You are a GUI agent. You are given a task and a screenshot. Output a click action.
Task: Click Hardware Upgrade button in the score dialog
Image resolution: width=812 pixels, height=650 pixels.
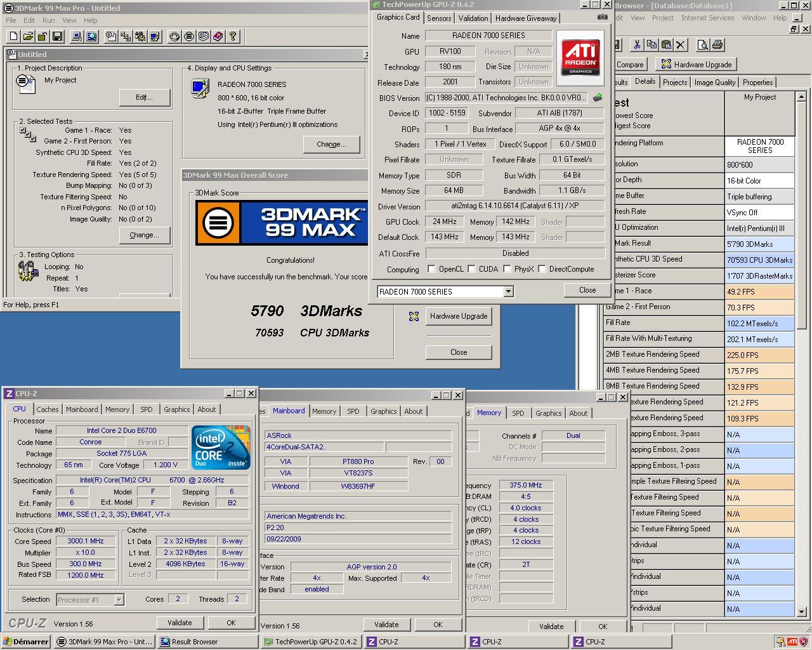tap(459, 316)
